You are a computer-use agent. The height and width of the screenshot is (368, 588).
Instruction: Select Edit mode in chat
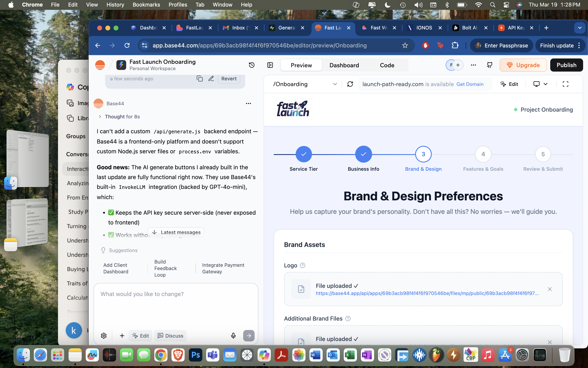[x=140, y=336]
